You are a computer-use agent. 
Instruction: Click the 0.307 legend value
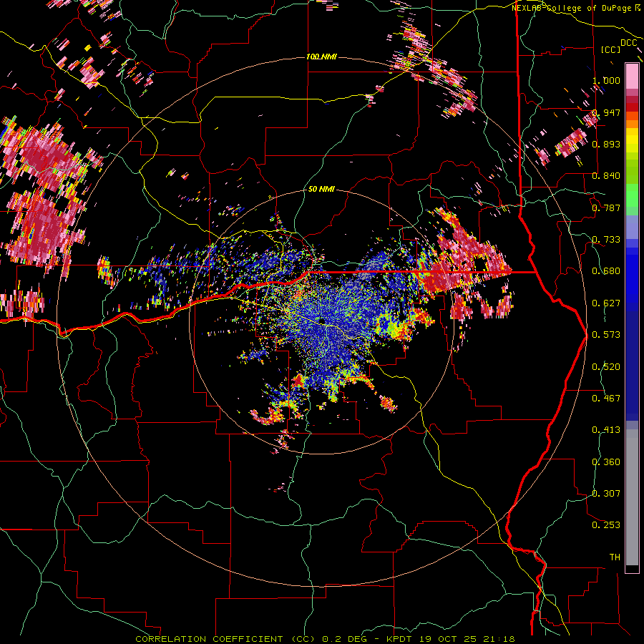[606, 493]
